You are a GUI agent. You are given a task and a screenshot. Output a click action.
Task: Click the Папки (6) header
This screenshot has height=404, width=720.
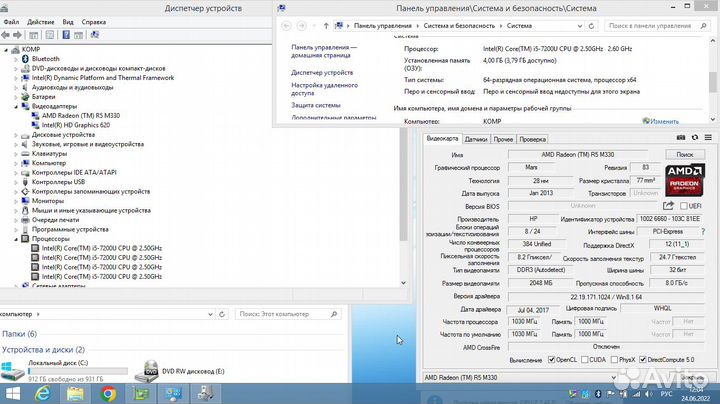click(19, 334)
